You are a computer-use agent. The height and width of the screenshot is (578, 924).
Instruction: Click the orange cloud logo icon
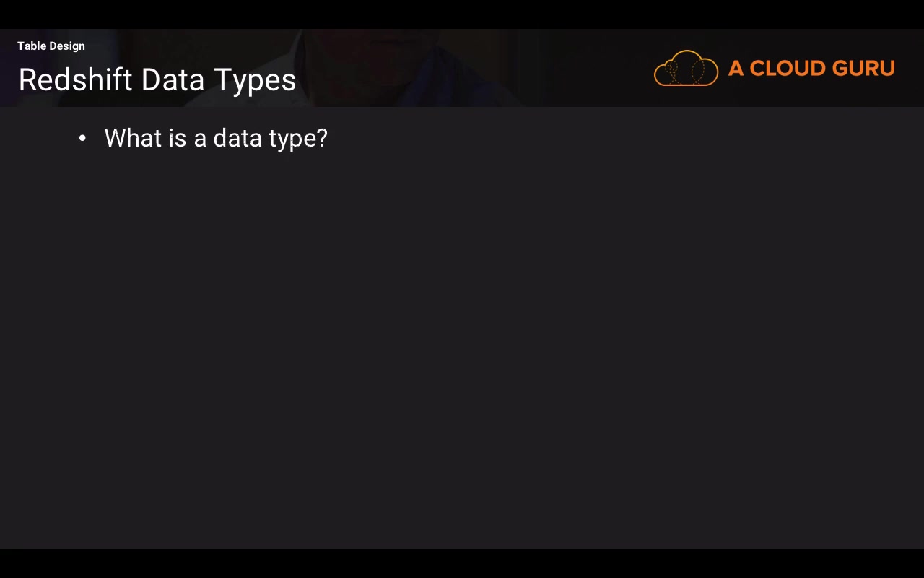coord(686,69)
